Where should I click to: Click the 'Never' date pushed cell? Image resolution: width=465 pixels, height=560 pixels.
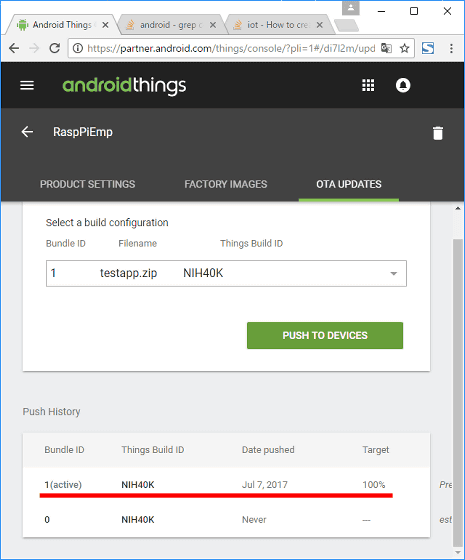(254, 520)
